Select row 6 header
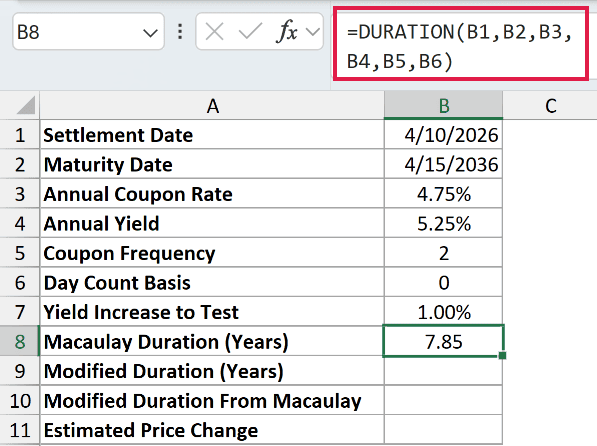 (20, 283)
